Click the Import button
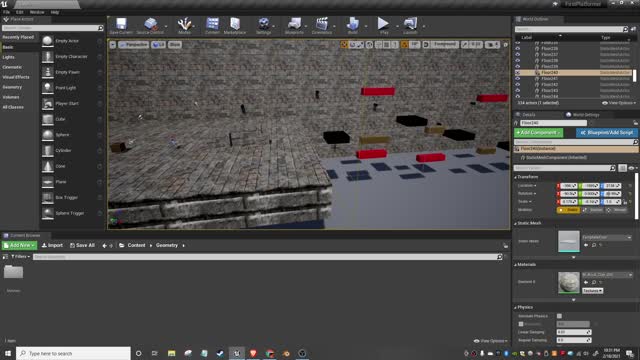 coord(52,245)
